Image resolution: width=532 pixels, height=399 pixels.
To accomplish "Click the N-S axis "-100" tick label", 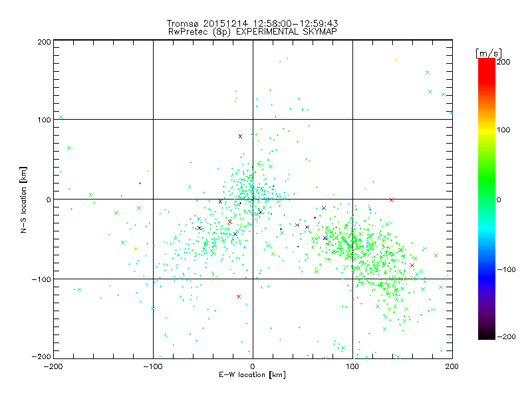I will [x=41, y=279].
